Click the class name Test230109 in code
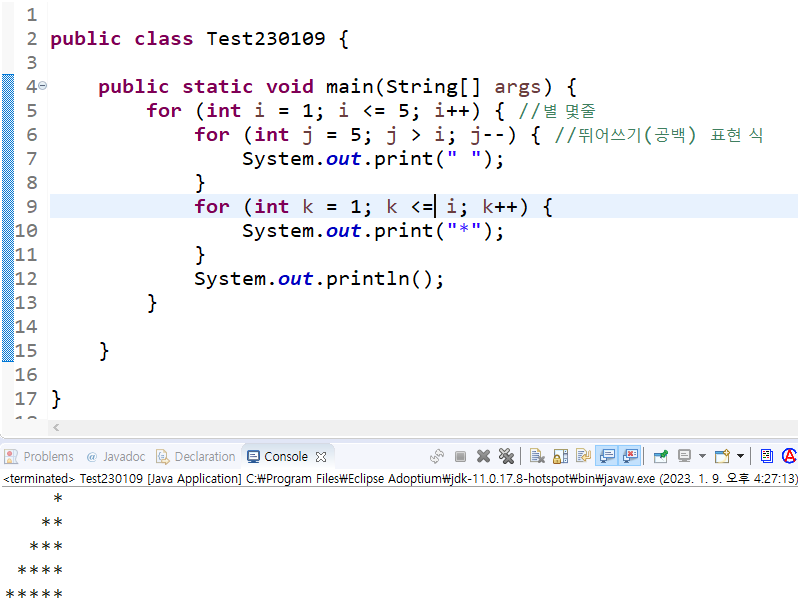 click(x=266, y=39)
